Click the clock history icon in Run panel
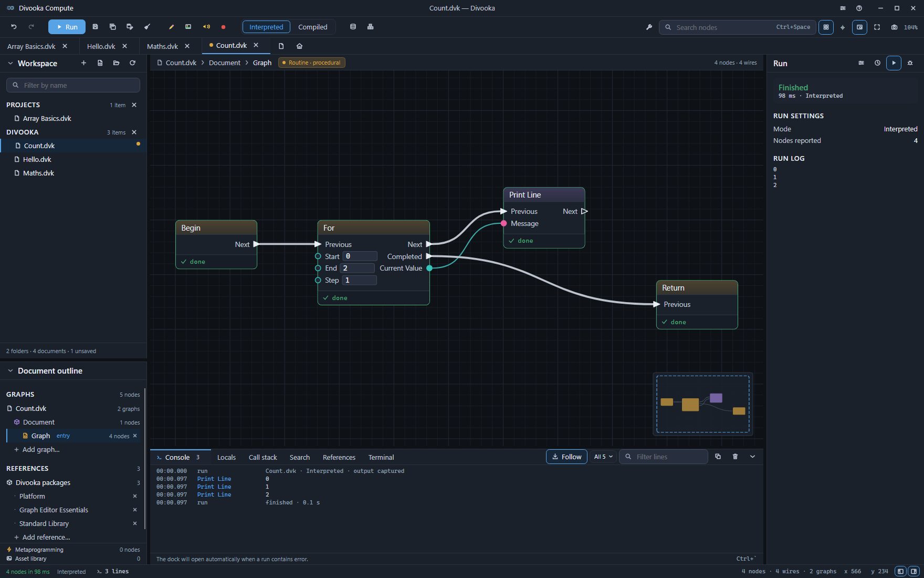The height and width of the screenshot is (578, 924). click(x=877, y=63)
